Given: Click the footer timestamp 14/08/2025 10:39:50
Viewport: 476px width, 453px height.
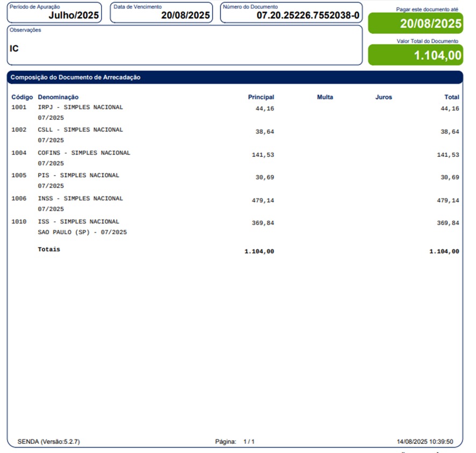Looking at the screenshot, I should [424, 442].
